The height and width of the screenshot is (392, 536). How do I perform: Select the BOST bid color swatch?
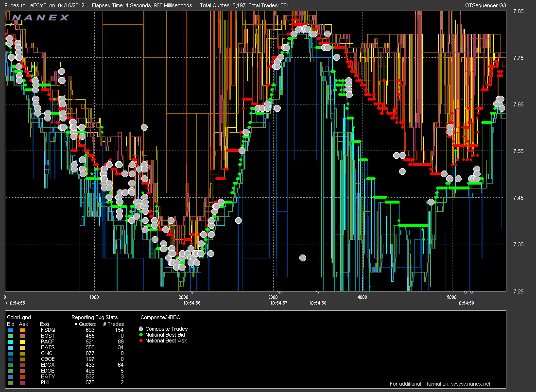coord(11,336)
